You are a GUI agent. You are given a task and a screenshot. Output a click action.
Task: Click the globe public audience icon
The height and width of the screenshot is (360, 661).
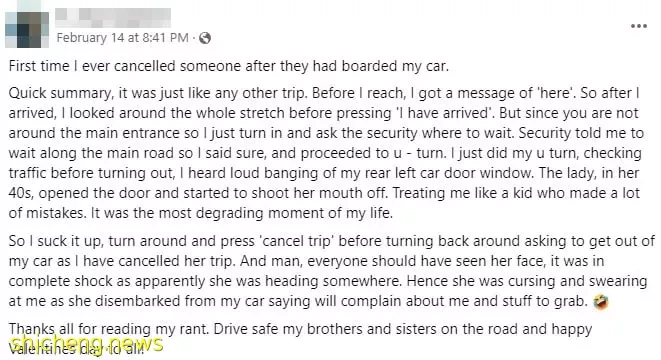[x=205, y=38]
